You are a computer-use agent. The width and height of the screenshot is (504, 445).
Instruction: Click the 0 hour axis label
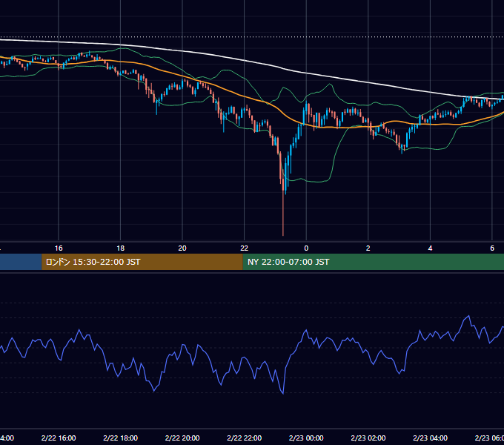point(306,248)
